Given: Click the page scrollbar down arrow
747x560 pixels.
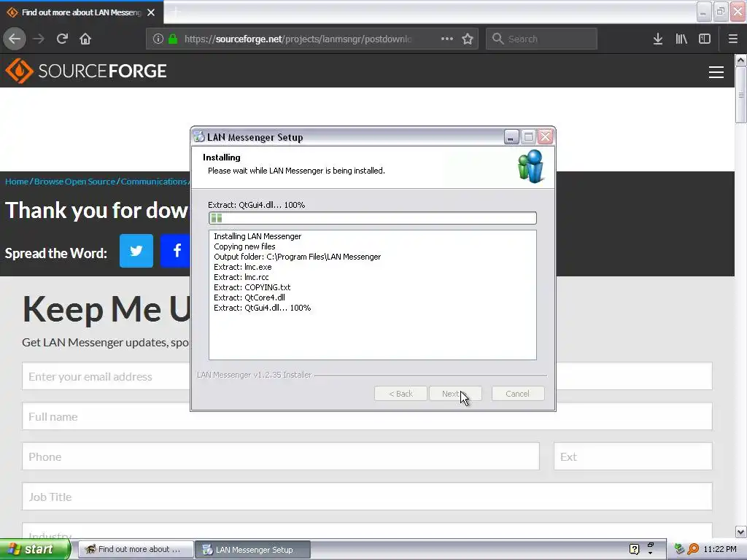Looking at the screenshot, I should tap(741, 532).
